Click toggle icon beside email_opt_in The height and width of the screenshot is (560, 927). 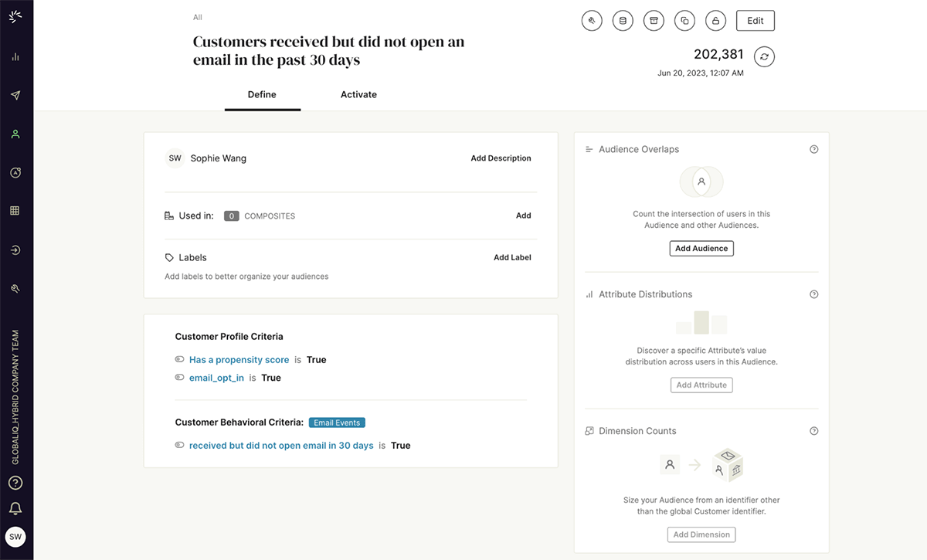click(180, 378)
